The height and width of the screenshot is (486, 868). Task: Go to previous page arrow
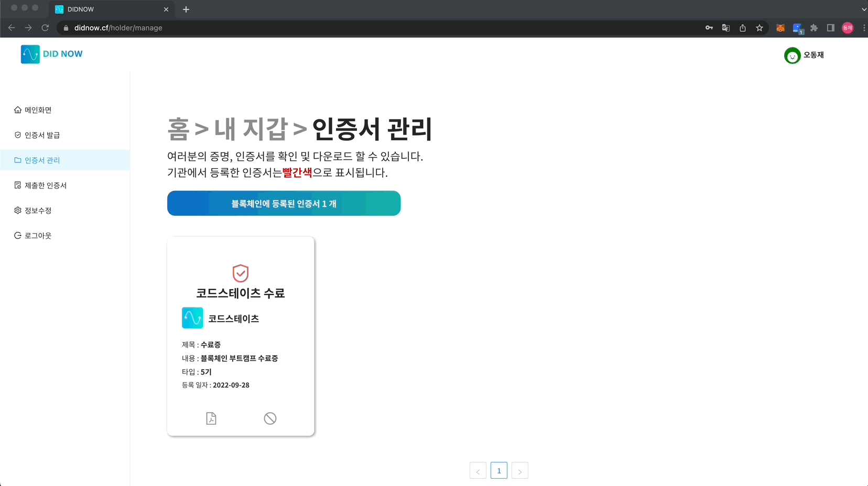pyautogui.click(x=478, y=470)
